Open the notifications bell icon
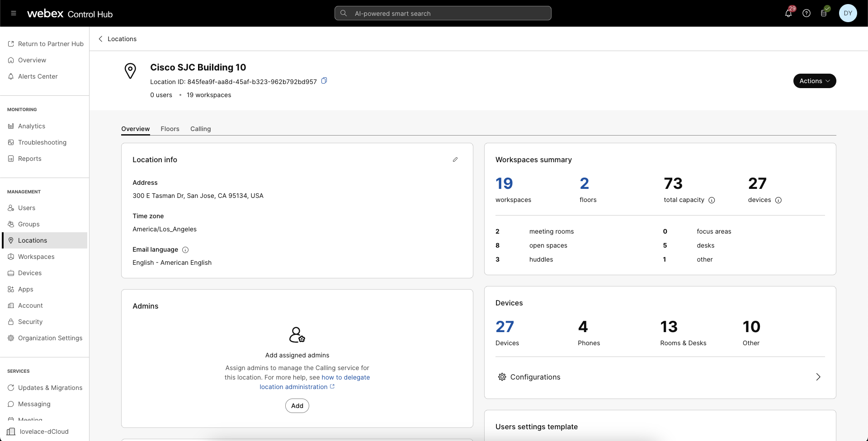Screen dimensions: 868x441 coord(788,13)
